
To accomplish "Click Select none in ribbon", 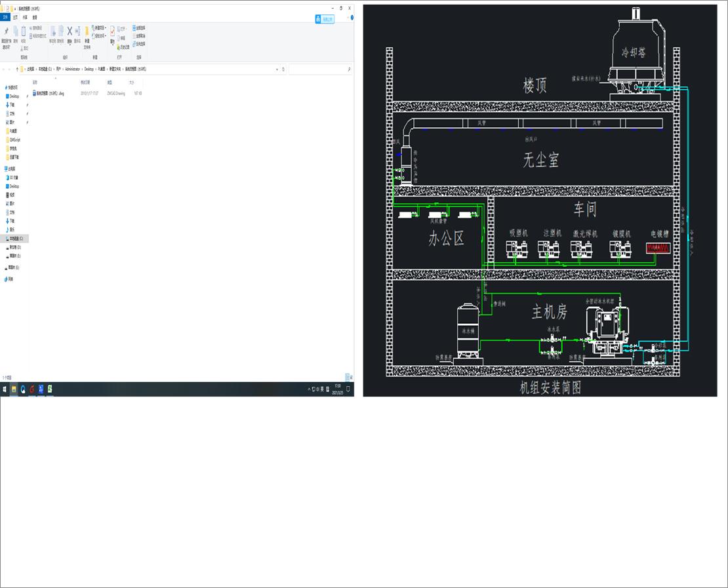I will point(139,36).
